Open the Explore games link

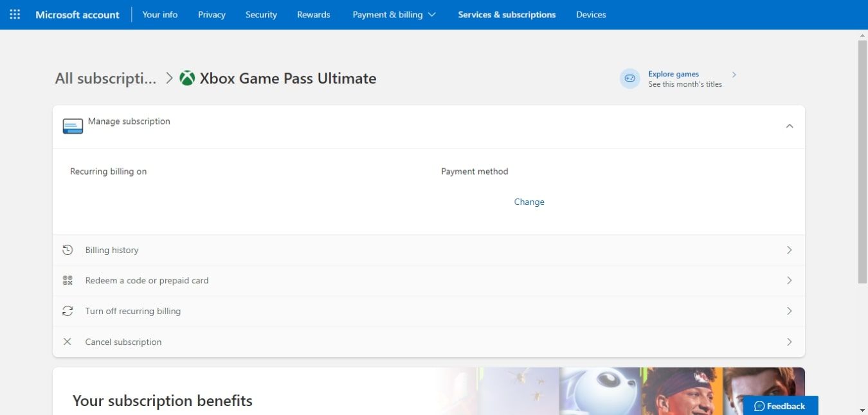(x=673, y=74)
